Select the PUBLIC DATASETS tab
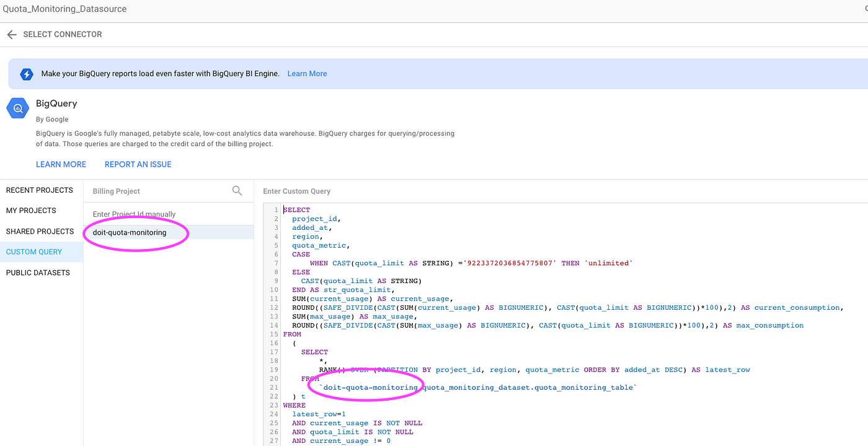 point(42,273)
